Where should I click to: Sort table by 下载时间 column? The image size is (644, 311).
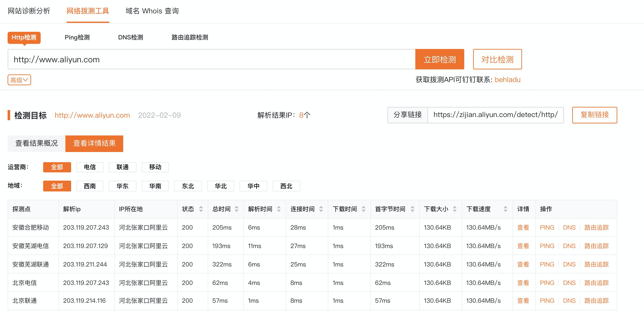tap(363, 209)
